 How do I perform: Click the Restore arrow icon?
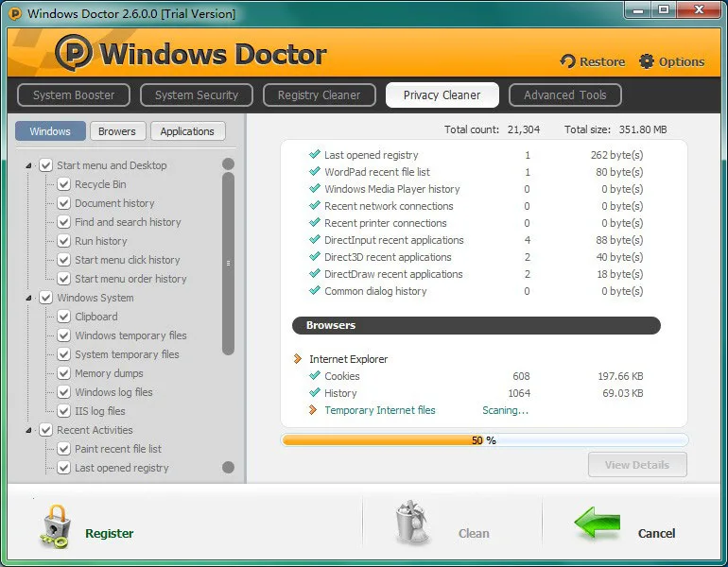(x=567, y=61)
